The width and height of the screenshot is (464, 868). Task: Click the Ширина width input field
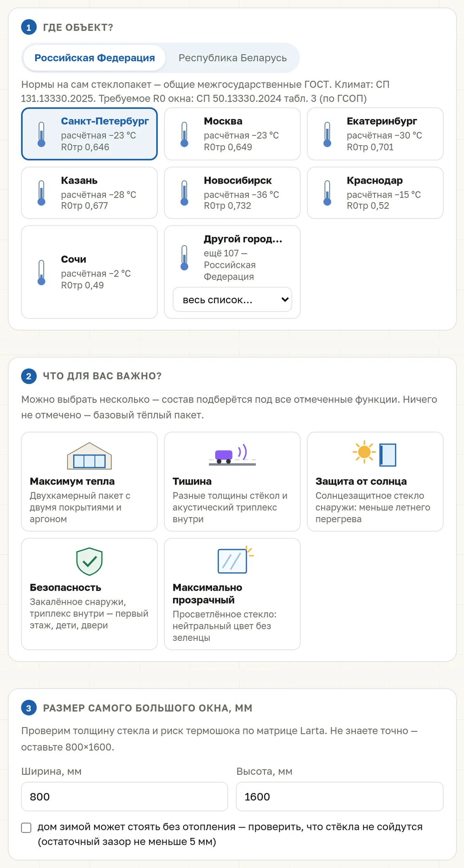coord(124,797)
